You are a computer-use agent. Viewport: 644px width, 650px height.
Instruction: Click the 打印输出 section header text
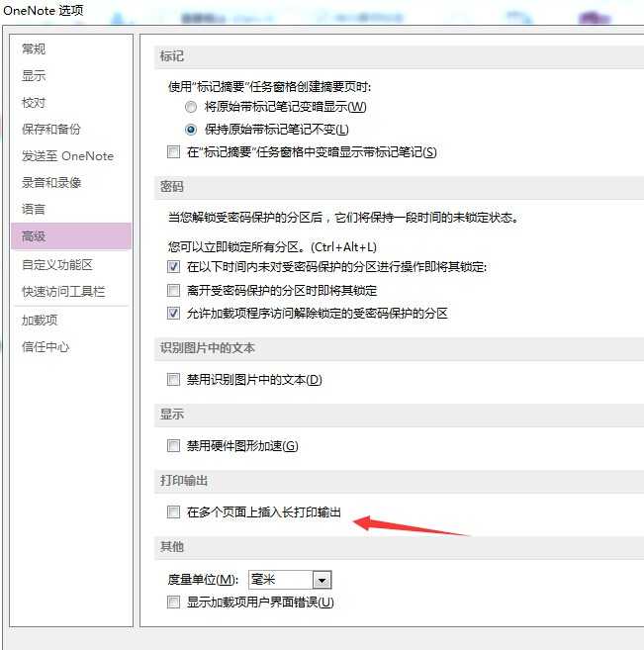coord(184,481)
